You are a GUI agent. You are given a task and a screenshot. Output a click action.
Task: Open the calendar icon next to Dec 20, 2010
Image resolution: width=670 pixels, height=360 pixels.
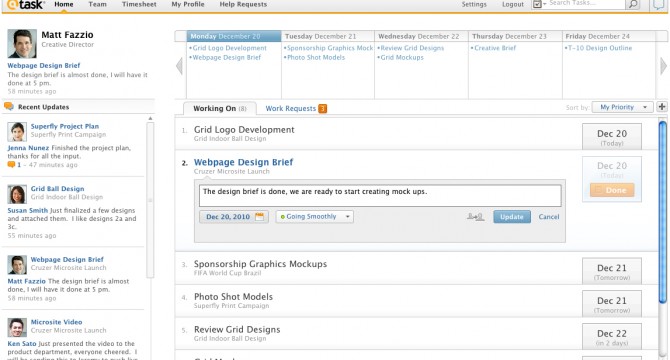pos(259,217)
